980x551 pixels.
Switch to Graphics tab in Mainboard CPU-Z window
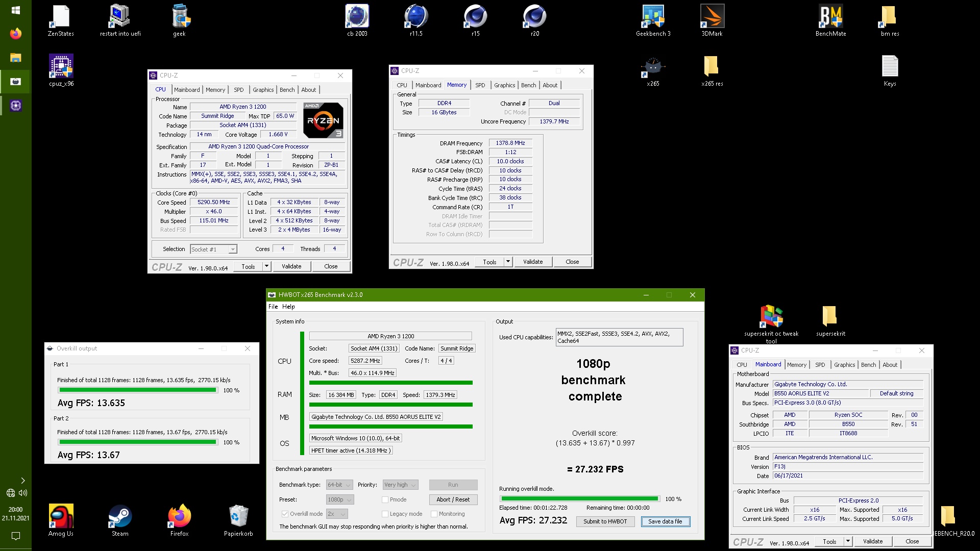tap(844, 365)
